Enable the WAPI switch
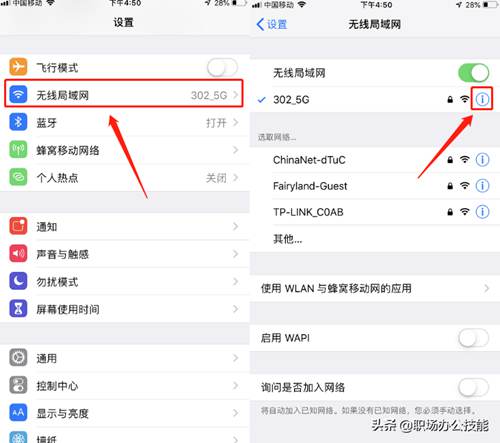500x443 pixels. (474, 338)
